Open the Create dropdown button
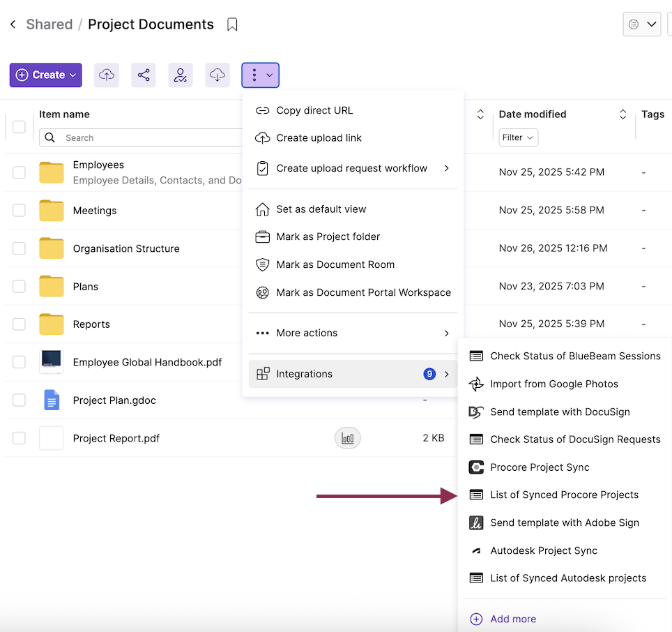Screen dimensions: 672x632 [46, 75]
